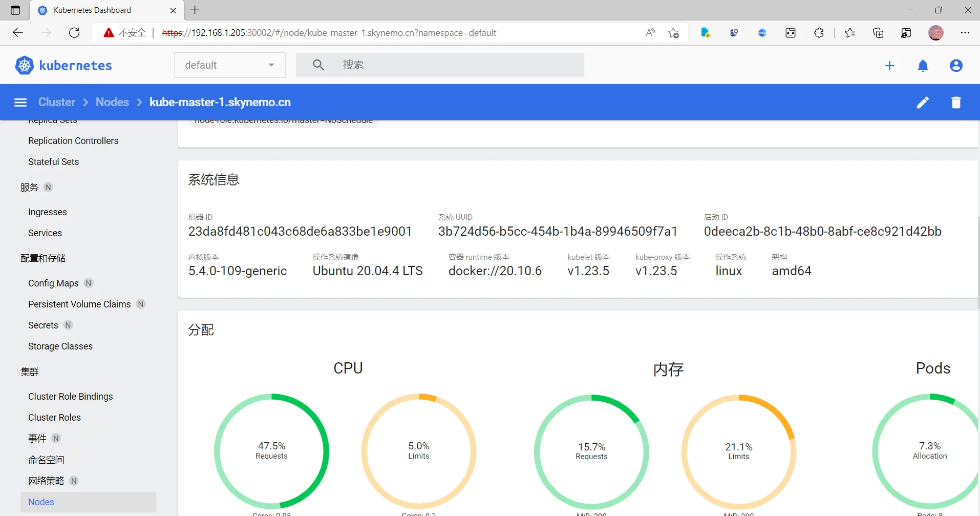Viewport: 980px width, 516px height.
Task: Close the Kubernetes Dashboard tab
Action: pyautogui.click(x=173, y=10)
